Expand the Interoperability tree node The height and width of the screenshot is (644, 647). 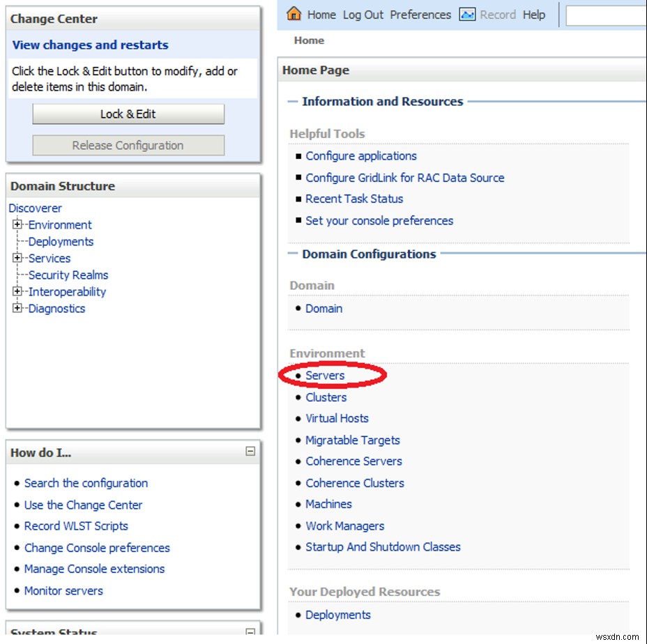pos(17,291)
